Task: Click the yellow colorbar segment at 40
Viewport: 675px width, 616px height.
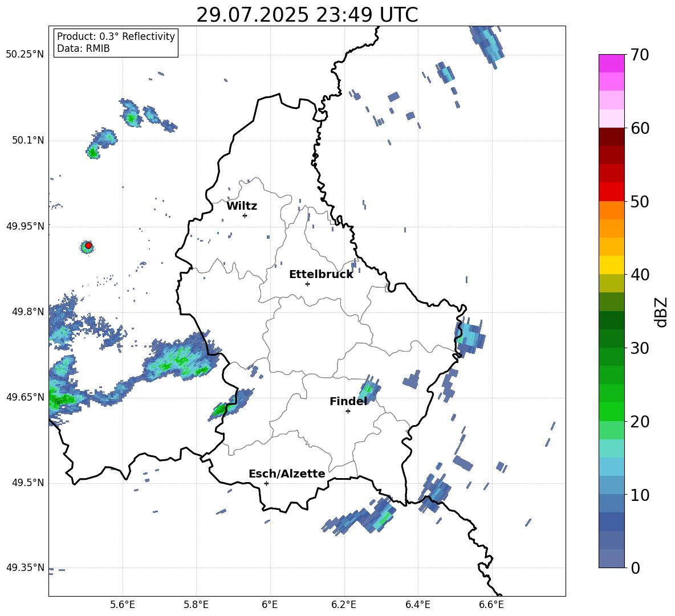Action: point(611,265)
